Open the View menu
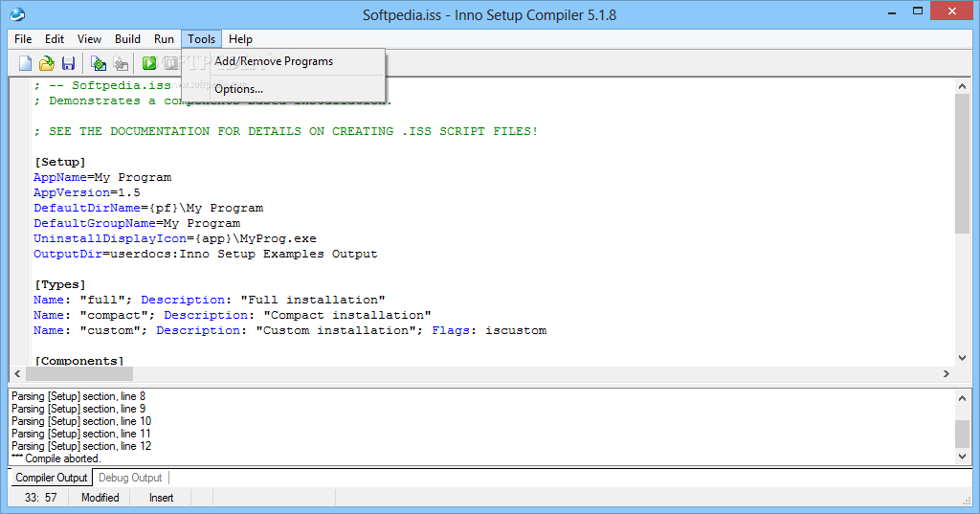This screenshot has width=980, height=514. pos(89,39)
